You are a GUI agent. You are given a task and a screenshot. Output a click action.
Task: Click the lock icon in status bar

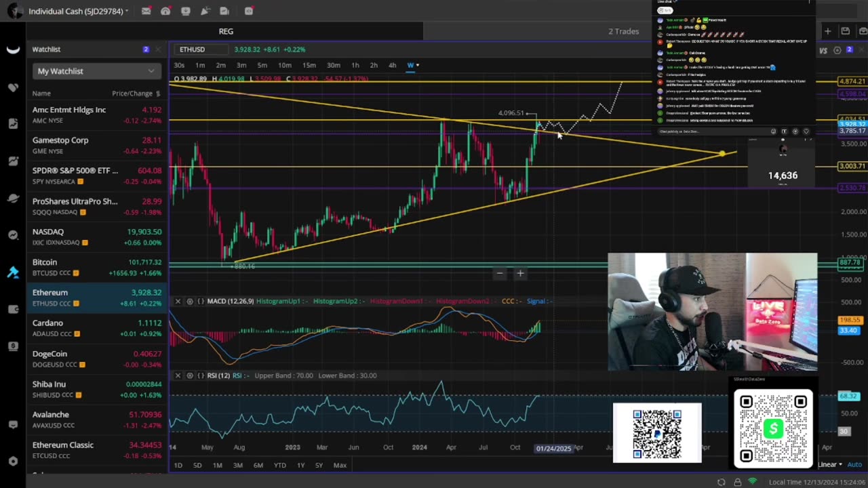click(737, 482)
